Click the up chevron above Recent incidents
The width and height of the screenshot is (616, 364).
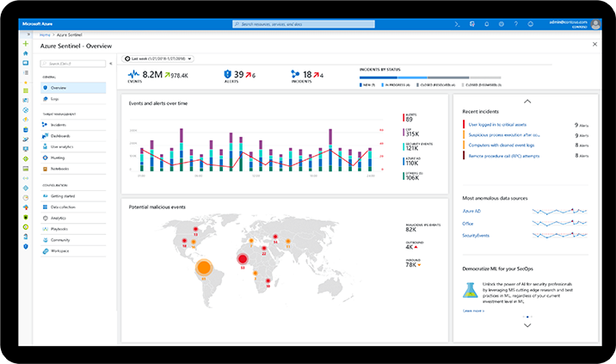[527, 102]
